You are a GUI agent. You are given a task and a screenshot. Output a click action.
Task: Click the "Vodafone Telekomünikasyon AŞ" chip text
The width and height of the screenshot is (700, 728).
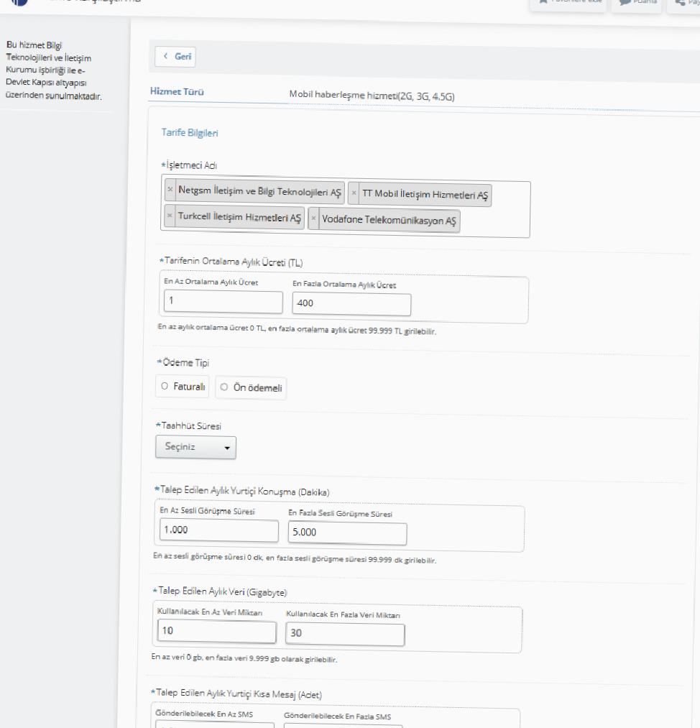tap(389, 220)
